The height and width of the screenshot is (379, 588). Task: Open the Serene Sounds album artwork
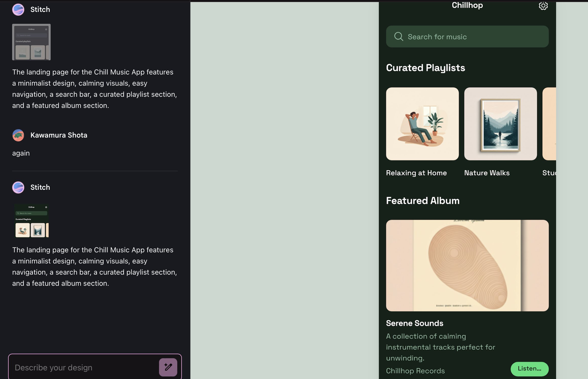467,265
